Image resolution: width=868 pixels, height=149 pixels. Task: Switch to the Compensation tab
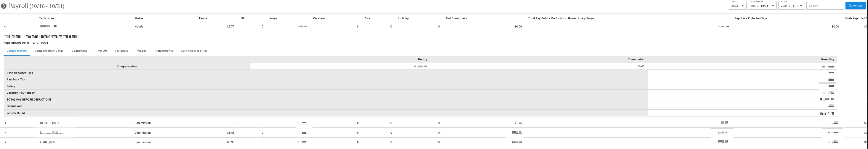pos(16,51)
